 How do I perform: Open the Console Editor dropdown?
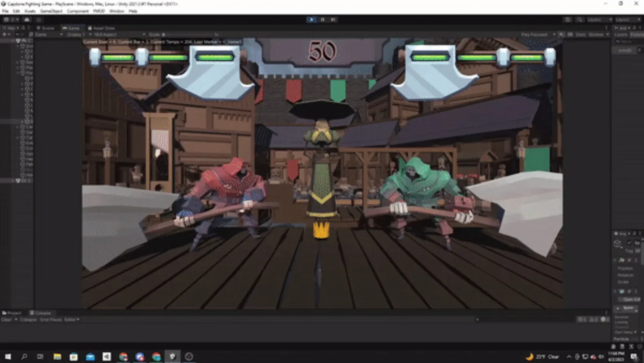(x=72, y=320)
